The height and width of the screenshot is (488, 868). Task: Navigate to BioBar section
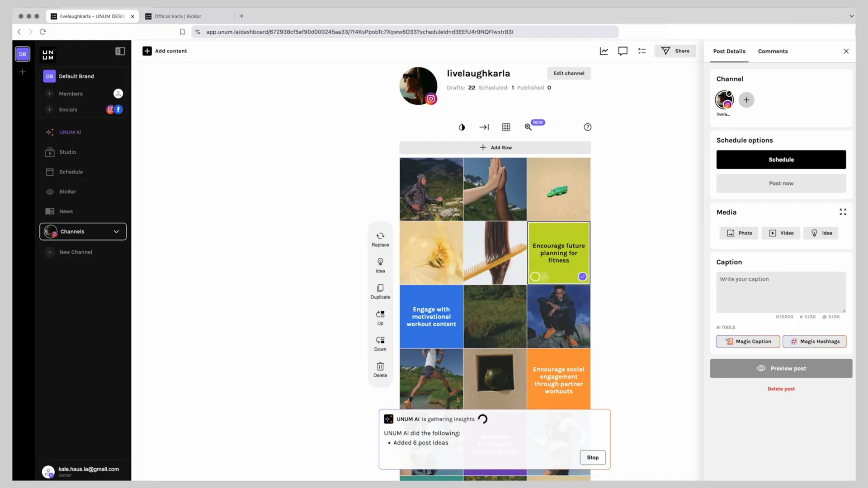pos(67,191)
